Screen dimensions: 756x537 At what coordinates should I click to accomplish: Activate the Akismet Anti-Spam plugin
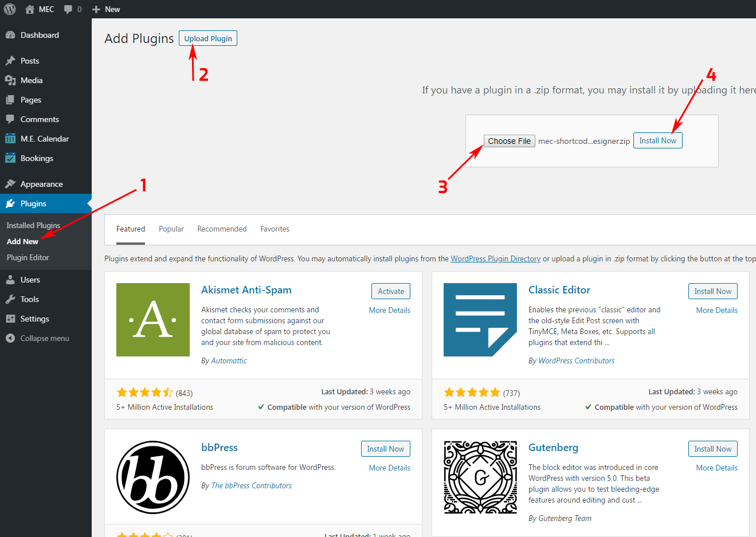pos(391,291)
